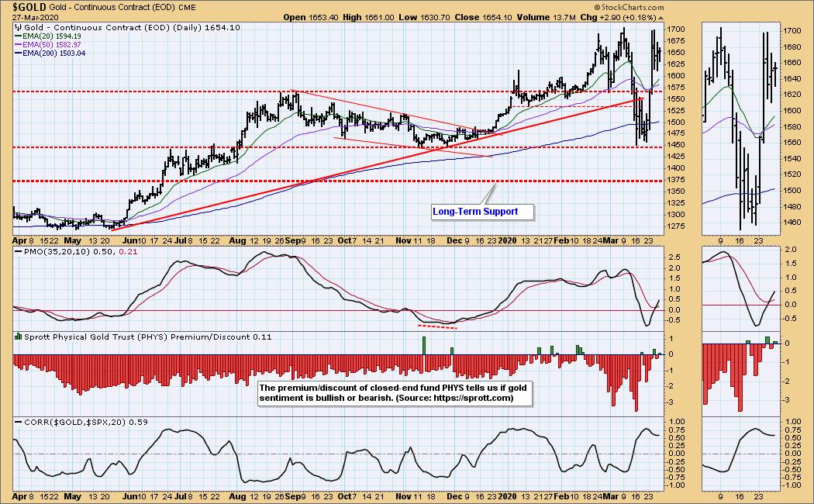Select the EMA(20) 1594.19 legend label
This screenshot has width=814, height=504.
(x=51, y=36)
